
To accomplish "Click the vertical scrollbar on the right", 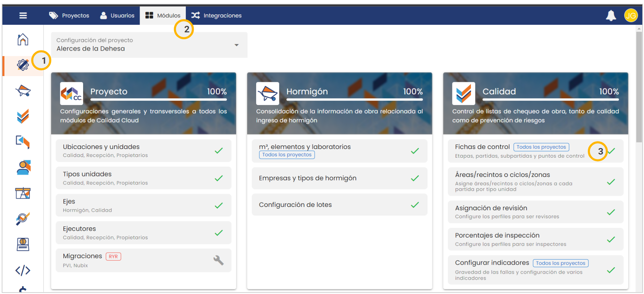I will [x=639, y=87].
